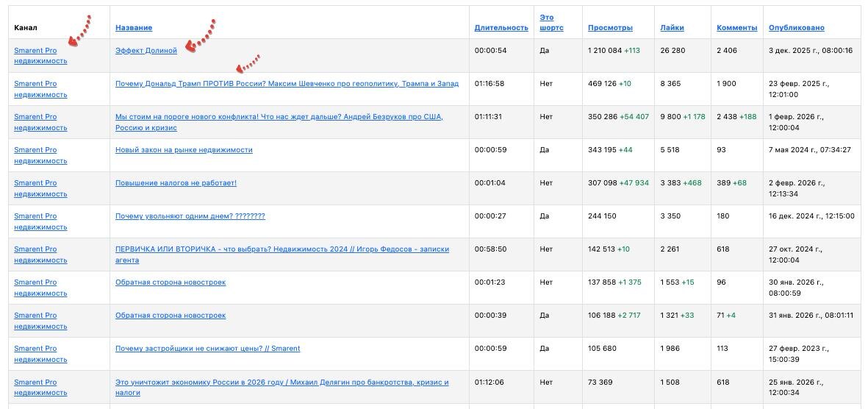Select view count '105 680'
Screen dimensions: 868x409
coord(602,349)
